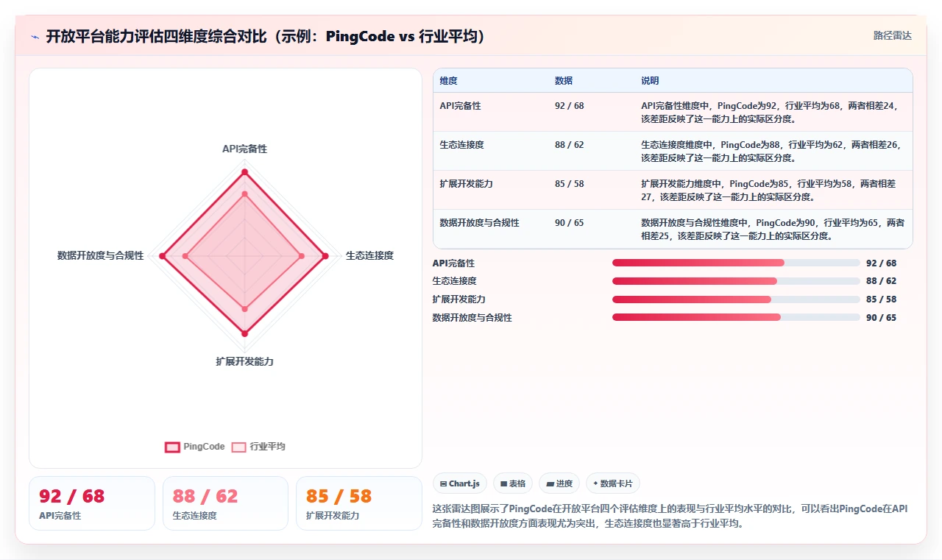
Task: Select the 扩展开发能力 table row name
Action: pyautogui.click(x=466, y=184)
